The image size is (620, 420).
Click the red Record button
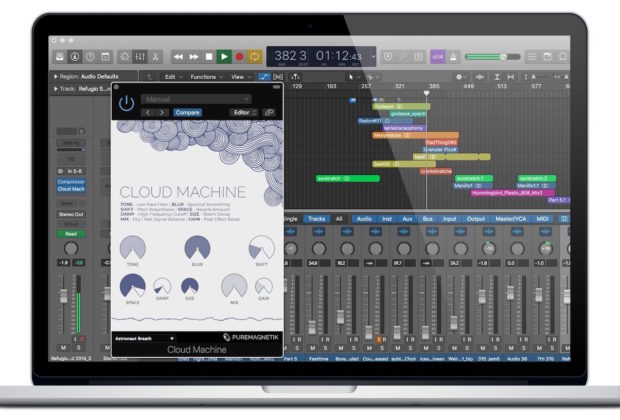(239, 57)
